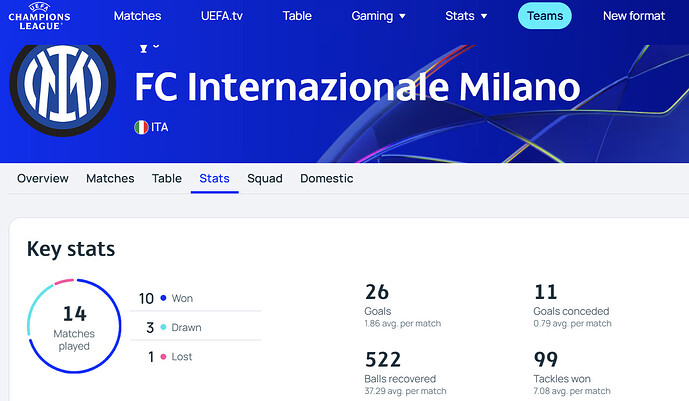Viewport: 689px width, 401px height.
Task: Click the trophy icon above team name
Action: [143, 48]
